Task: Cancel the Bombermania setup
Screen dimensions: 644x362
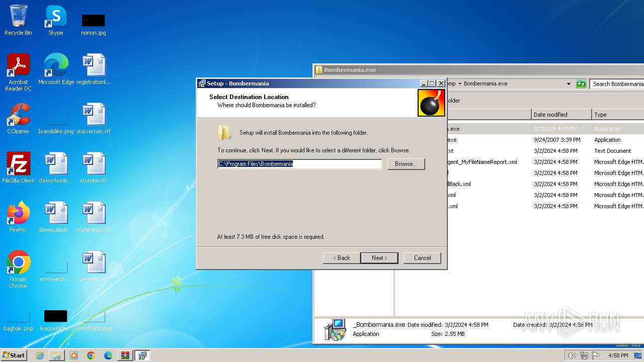Action: [x=422, y=258]
